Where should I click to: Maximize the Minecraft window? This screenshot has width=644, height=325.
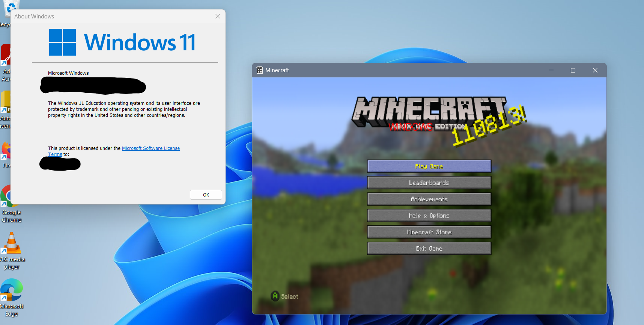tap(573, 70)
